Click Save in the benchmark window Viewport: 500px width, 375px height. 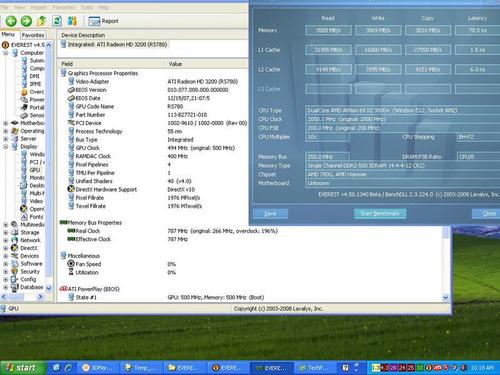tap(270, 214)
